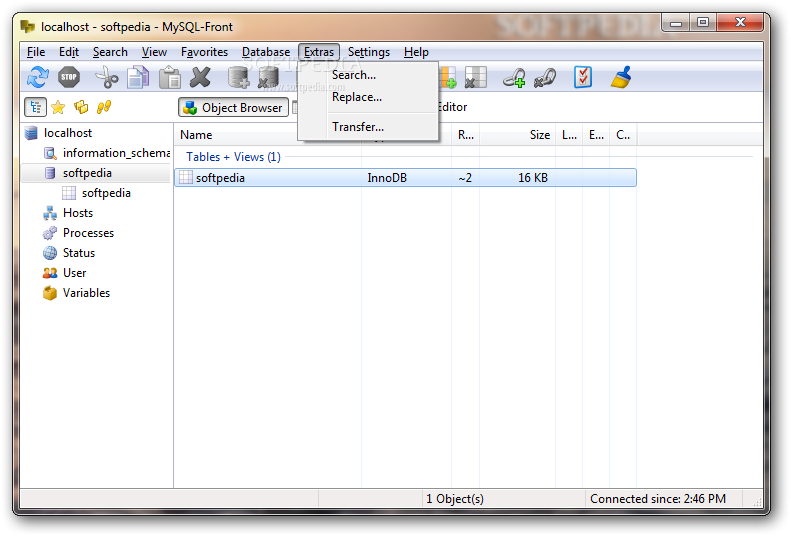Open the View menu
791x536 pixels.
tap(154, 52)
